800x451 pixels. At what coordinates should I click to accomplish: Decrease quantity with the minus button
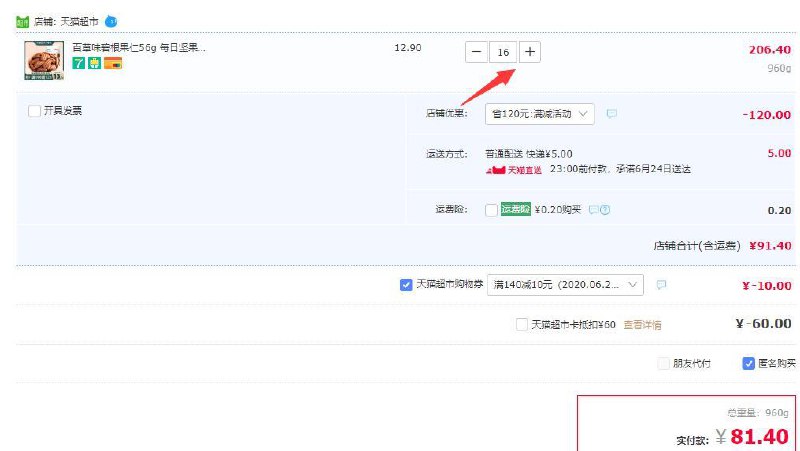(477, 52)
